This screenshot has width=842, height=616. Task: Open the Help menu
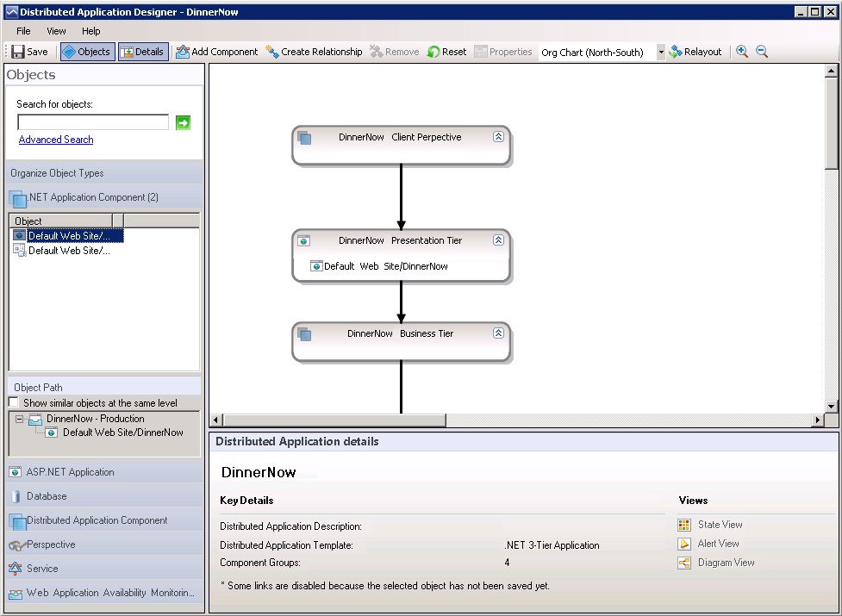[x=91, y=31]
